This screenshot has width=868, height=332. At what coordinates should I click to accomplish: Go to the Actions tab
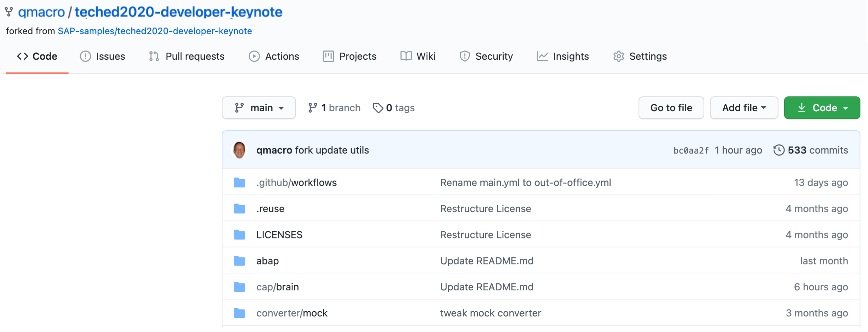(x=274, y=57)
